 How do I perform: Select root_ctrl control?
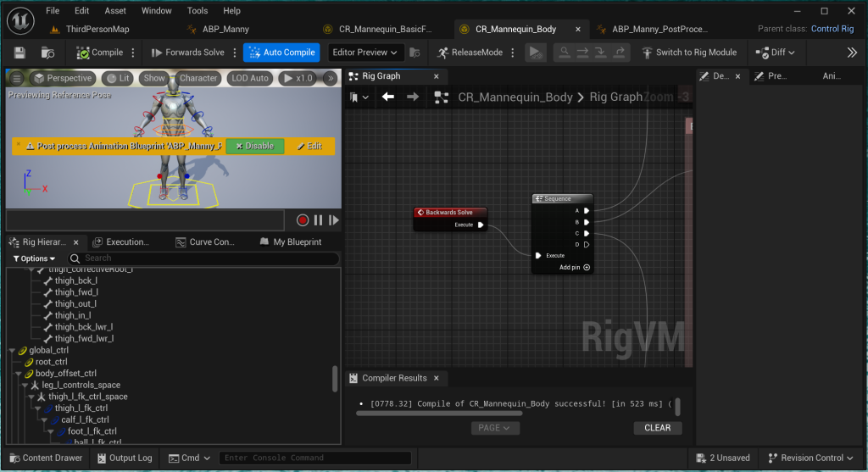[51, 362]
